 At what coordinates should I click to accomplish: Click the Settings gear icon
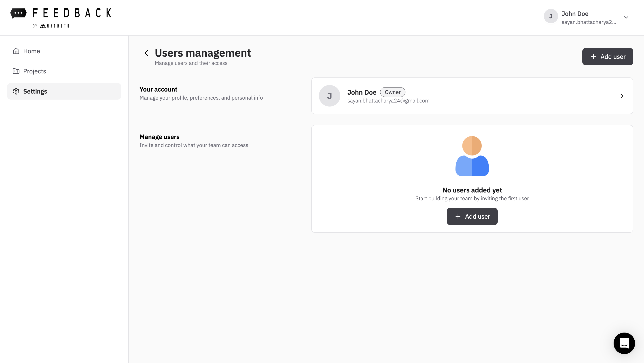(x=16, y=91)
